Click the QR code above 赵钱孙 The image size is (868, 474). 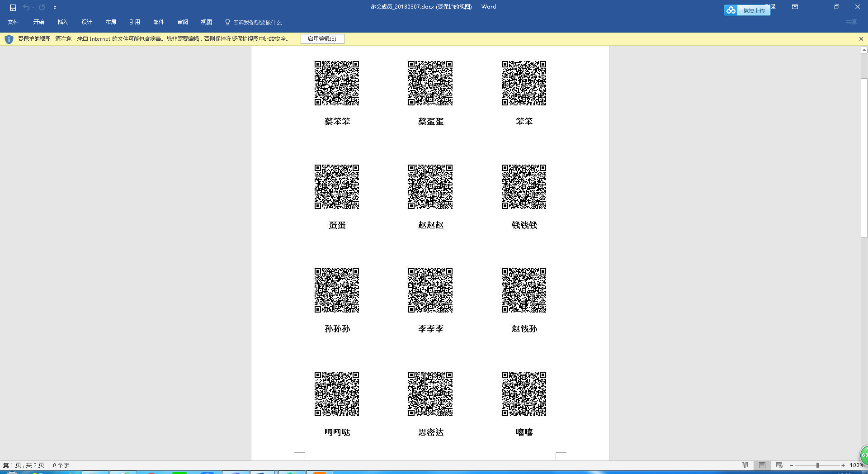point(524,290)
